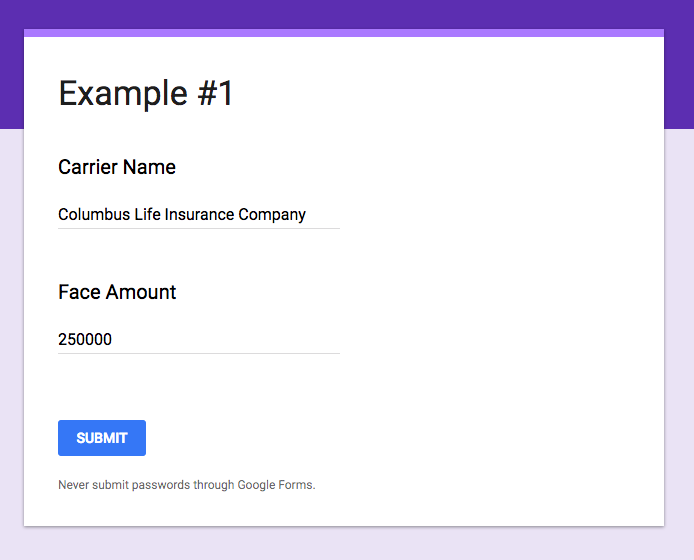
Task: Click on 'Columbus Life Insurance Company' text
Action: click(x=182, y=215)
